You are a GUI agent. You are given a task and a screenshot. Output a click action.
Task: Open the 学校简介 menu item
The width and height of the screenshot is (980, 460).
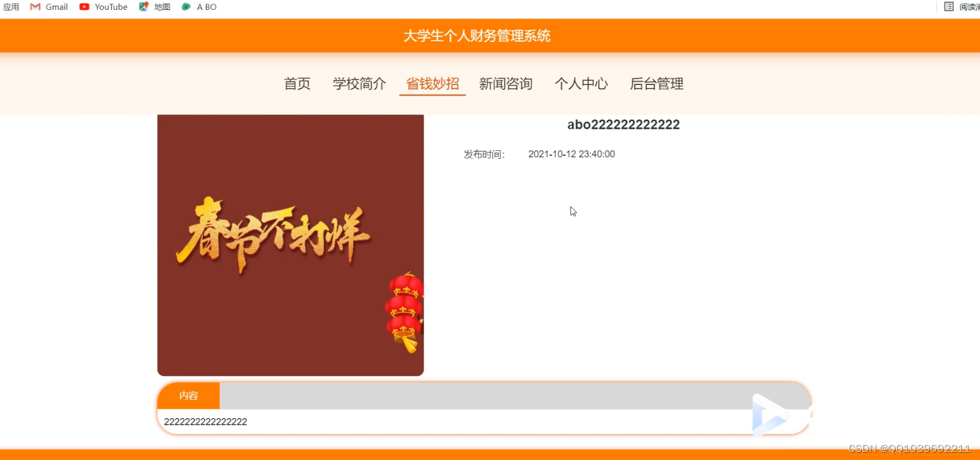359,84
